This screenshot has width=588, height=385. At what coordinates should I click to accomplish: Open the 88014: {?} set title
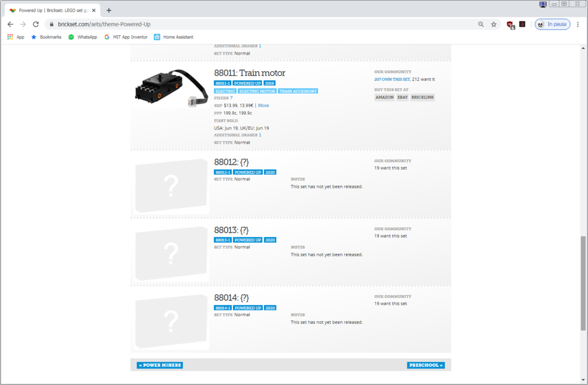231,298
